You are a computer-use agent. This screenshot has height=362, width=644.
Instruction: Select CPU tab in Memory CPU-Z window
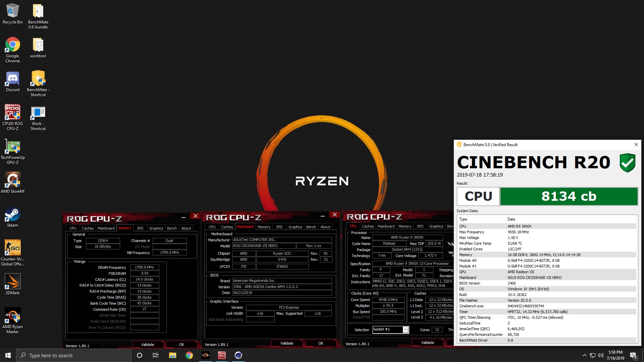(73, 228)
